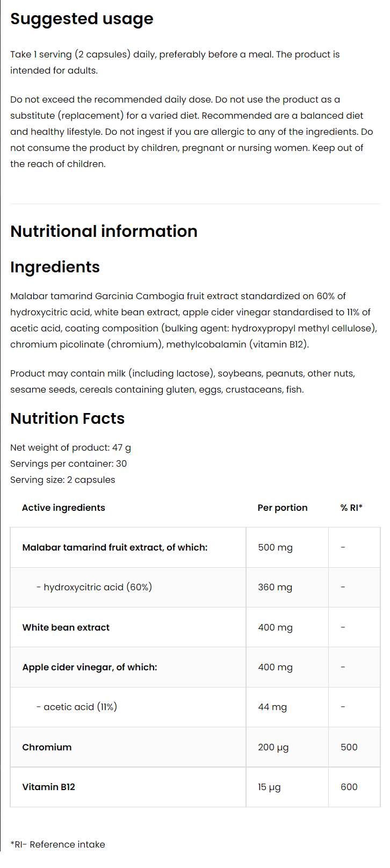Screen dimensions: 390x868
Task: Click the Per portion column header
Action: (283, 508)
